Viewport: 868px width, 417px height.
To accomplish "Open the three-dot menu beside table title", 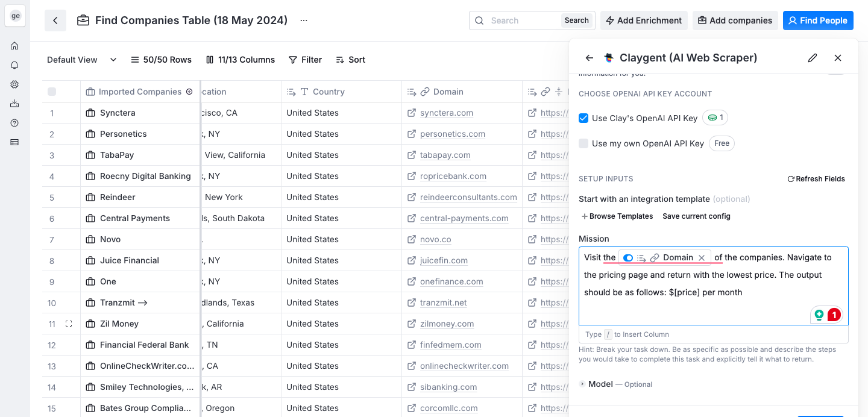I will tap(304, 20).
